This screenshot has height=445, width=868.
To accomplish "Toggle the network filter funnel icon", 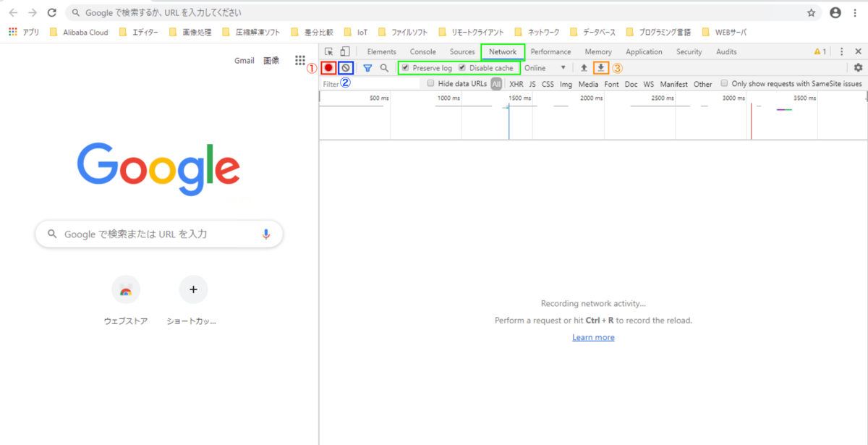I will coord(367,68).
